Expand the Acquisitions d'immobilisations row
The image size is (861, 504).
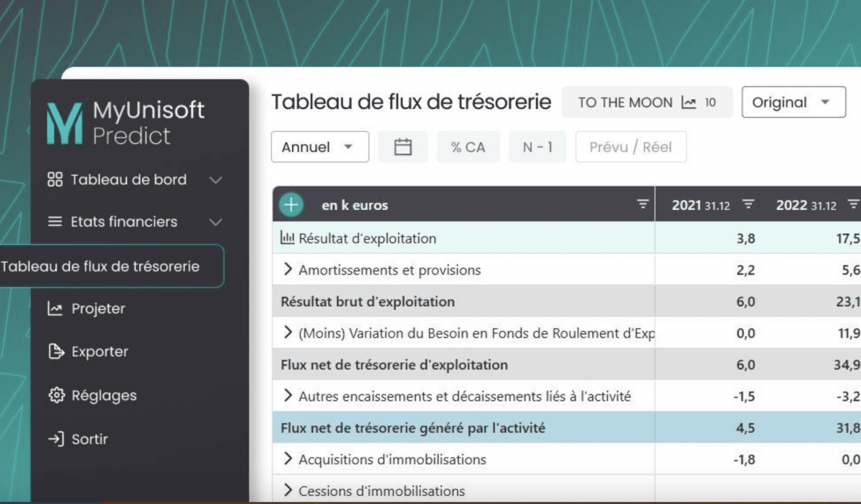pyautogui.click(x=288, y=459)
